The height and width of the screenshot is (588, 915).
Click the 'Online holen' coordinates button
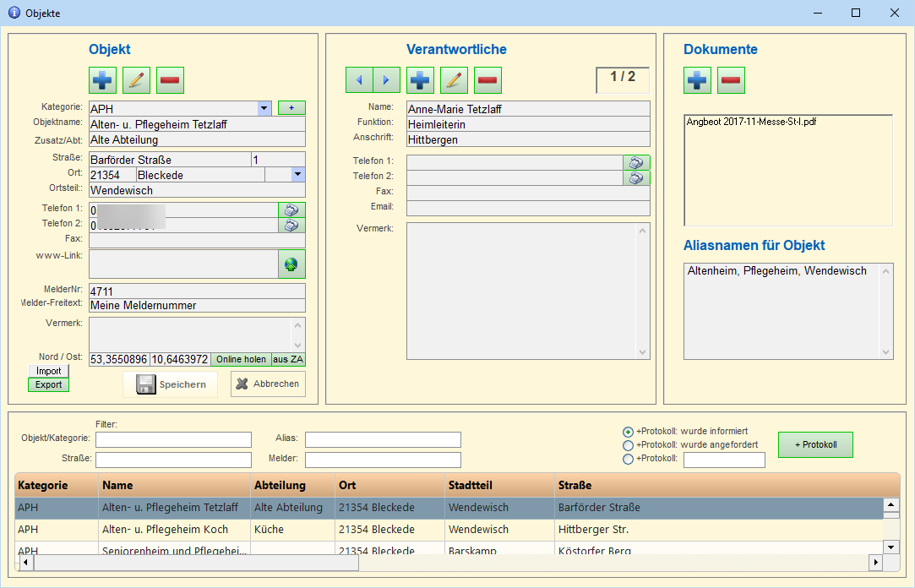point(241,359)
